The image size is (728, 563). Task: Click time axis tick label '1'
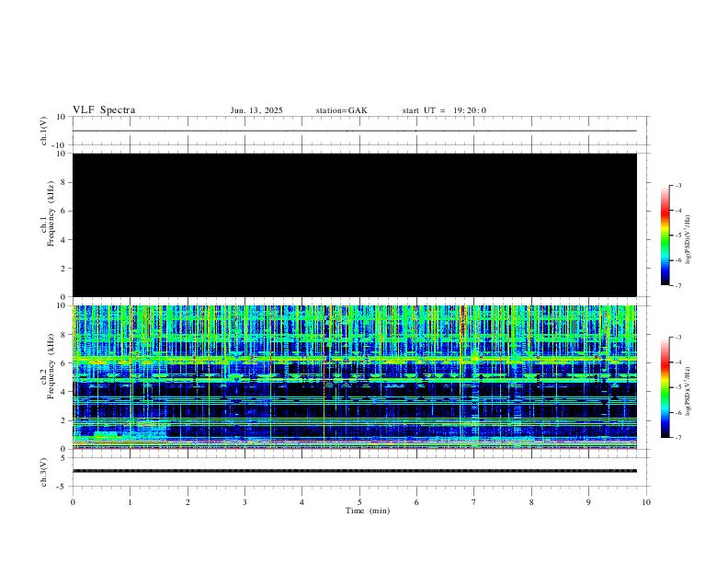tap(130, 502)
